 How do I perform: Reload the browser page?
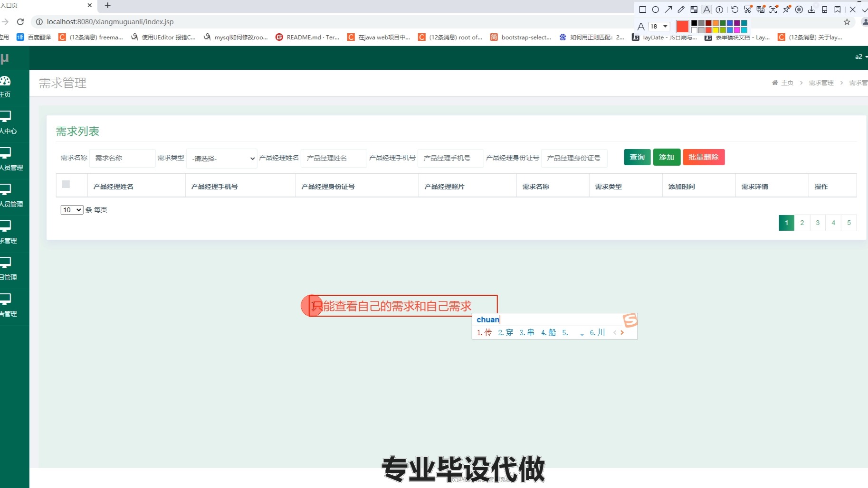[x=20, y=22]
